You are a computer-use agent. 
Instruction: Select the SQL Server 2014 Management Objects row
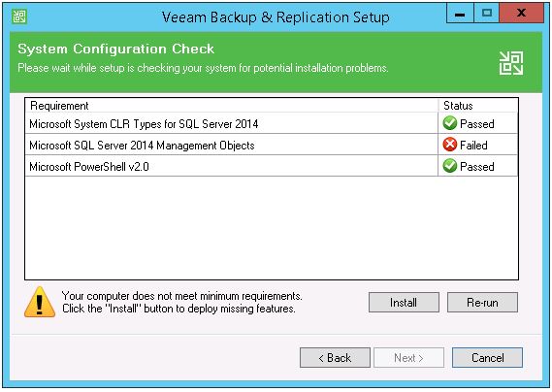[x=272, y=145]
